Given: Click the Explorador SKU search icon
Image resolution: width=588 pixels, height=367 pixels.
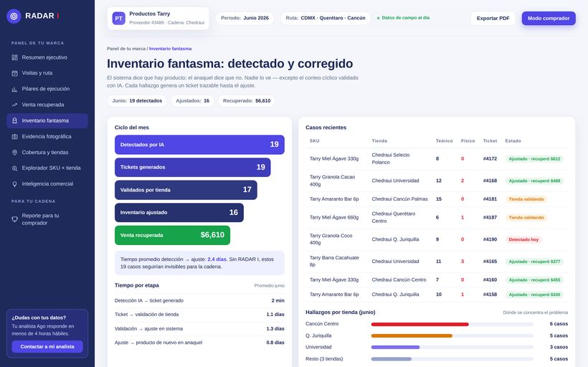Looking at the screenshot, I should click(x=14, y=168).
